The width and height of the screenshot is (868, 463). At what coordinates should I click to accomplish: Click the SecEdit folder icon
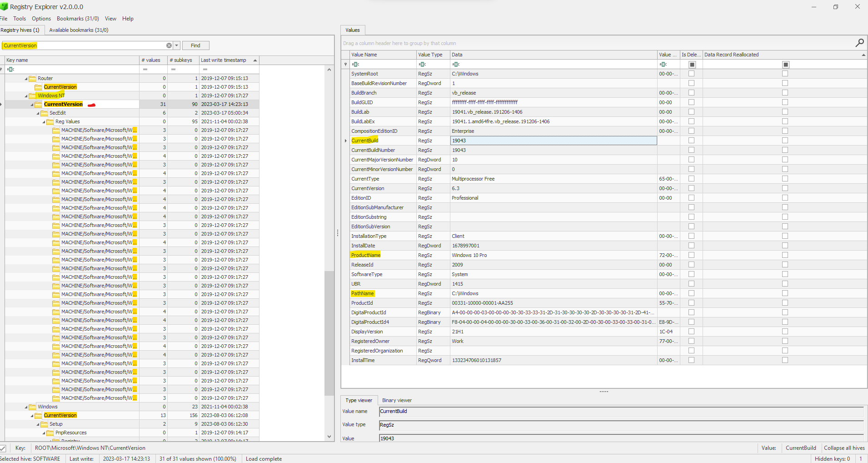click(45, 113)
